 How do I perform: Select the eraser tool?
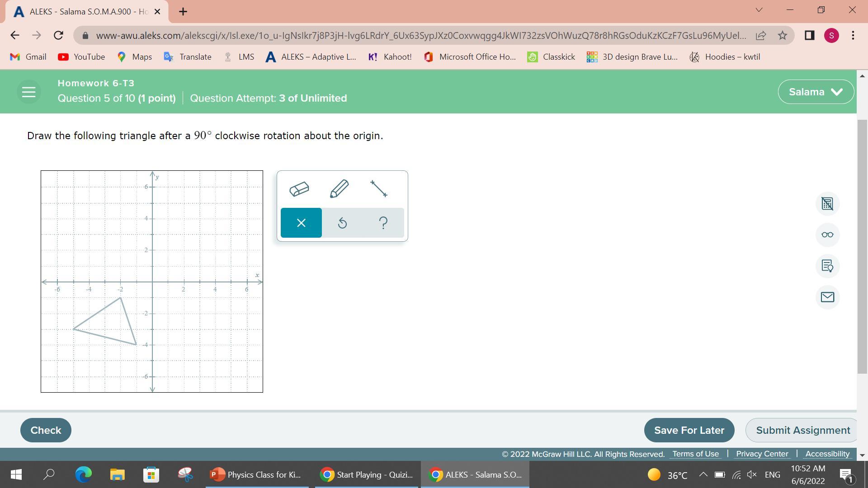(299, 189)
